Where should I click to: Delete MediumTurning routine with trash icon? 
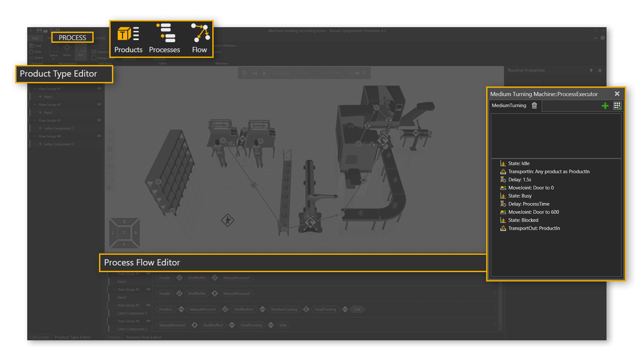coord(534,106)
